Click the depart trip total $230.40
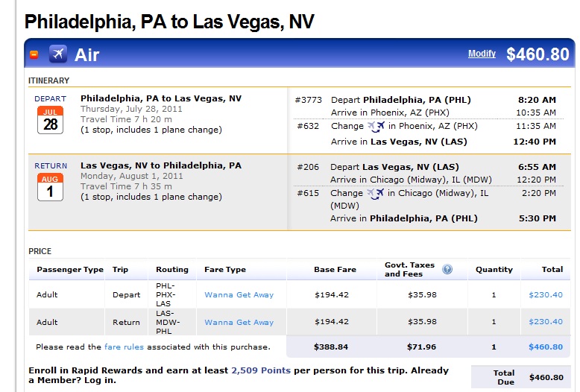This screenshot has width=580, height=392. 546,294
